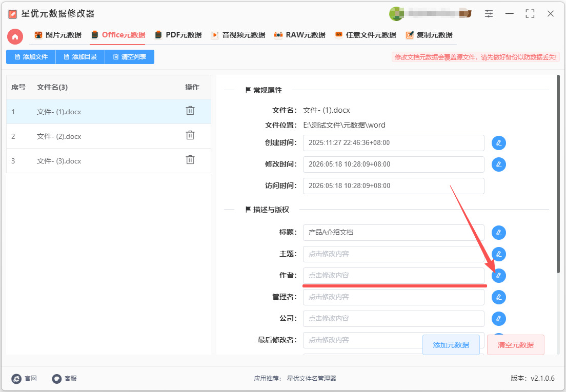The height and width of the screenshot is (392, 566).
Task: Click the 清空列表 button
Action: pos(130,57)
